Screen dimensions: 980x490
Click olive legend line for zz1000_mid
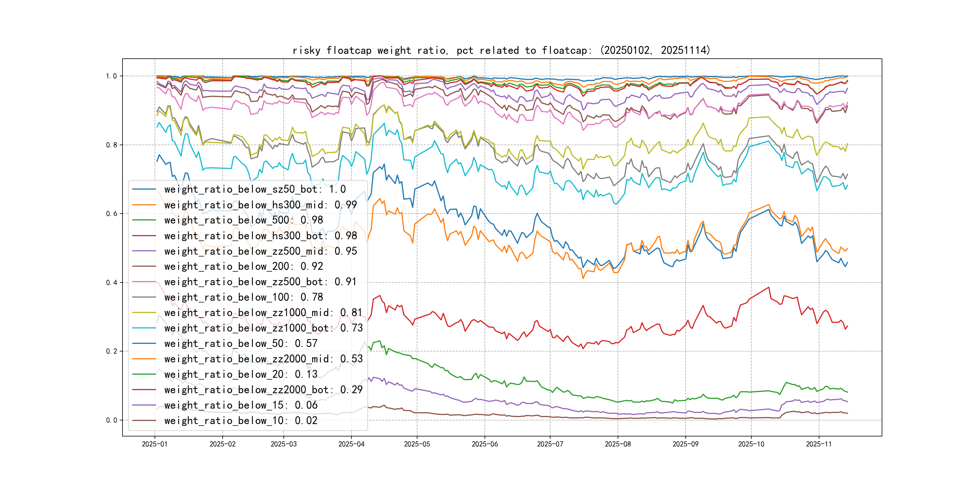(x=144, y=313)
